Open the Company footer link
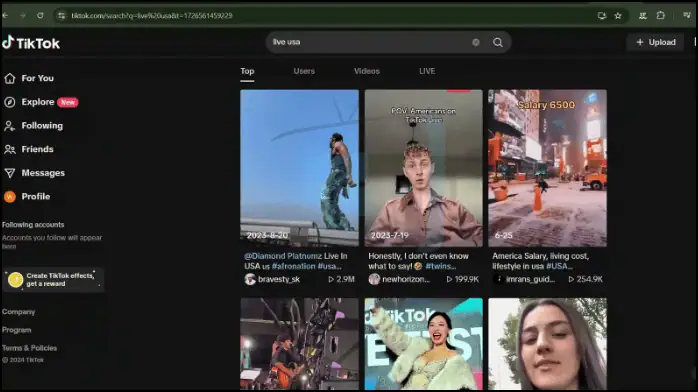 [18, 312]
